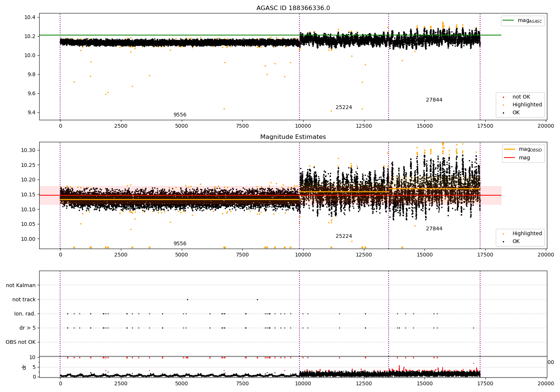Click 'OK' legend entry in middle plot
The width and height of the screenshot is (560, 392).
[516, 242]
